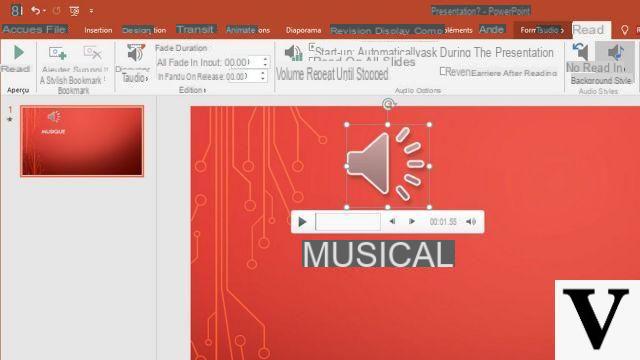This screenshot has width=640, height=360.
Task: Toggle Repeat Until Stopped option
Action: click(x=347, y=74)
